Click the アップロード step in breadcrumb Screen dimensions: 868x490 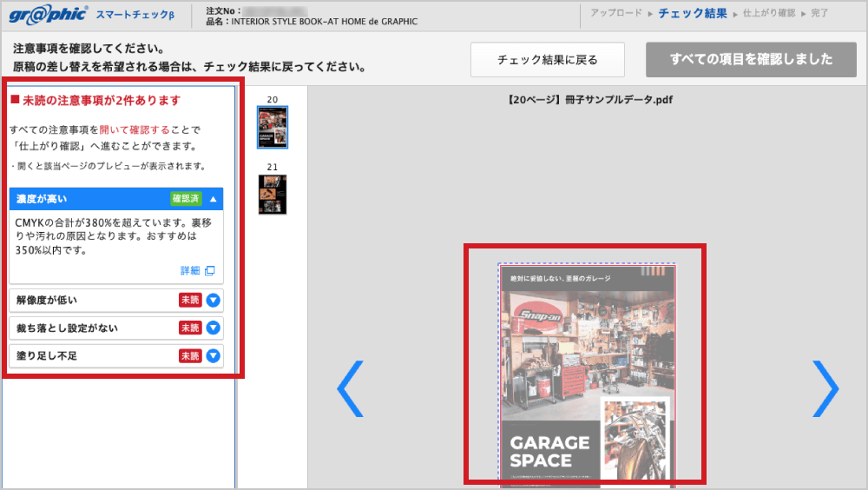(616, 13)
